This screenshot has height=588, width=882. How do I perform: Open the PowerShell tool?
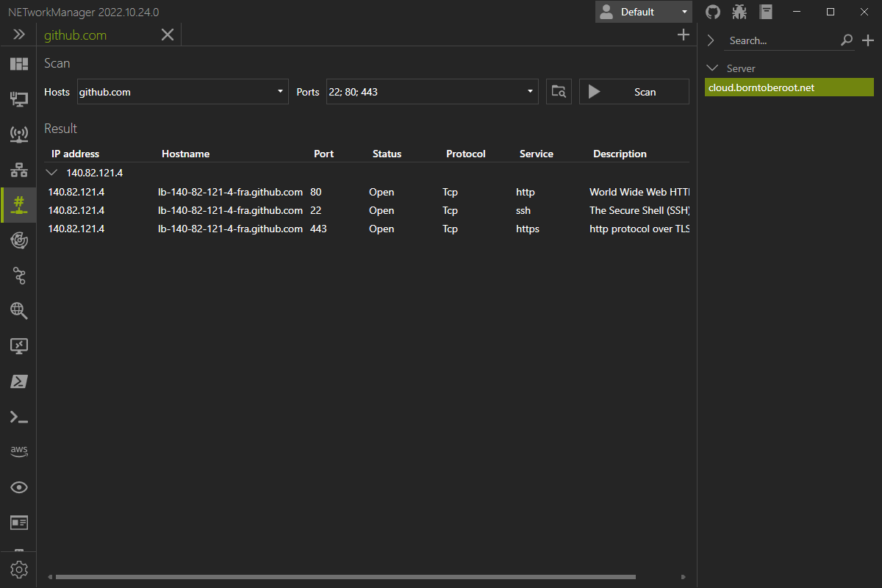coord(18,381)
